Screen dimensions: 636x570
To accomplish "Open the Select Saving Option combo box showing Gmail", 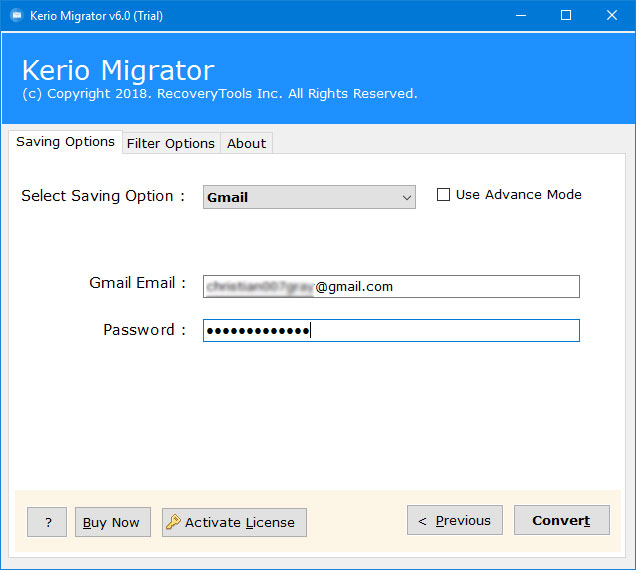I will (300, 197).
